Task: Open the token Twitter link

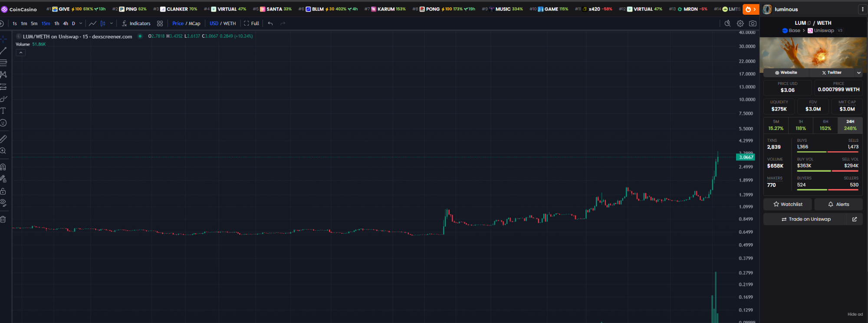Action: (x=832, y=73)
